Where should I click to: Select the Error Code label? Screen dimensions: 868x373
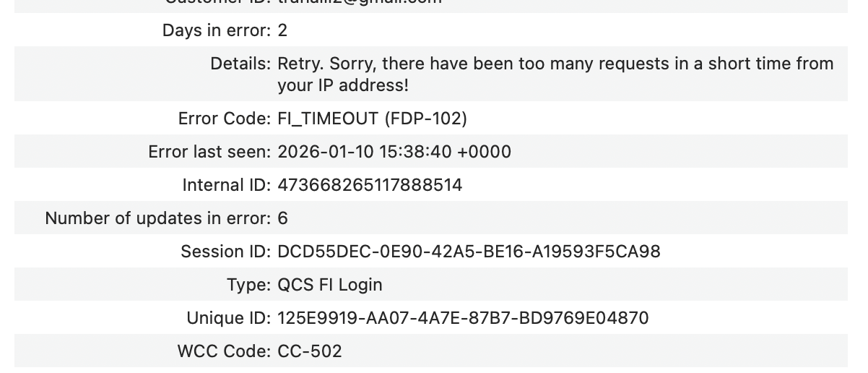(225, 119)
